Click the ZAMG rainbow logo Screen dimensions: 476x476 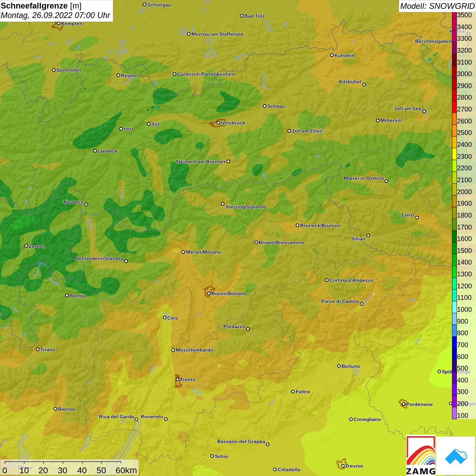(x=421, y=456)
